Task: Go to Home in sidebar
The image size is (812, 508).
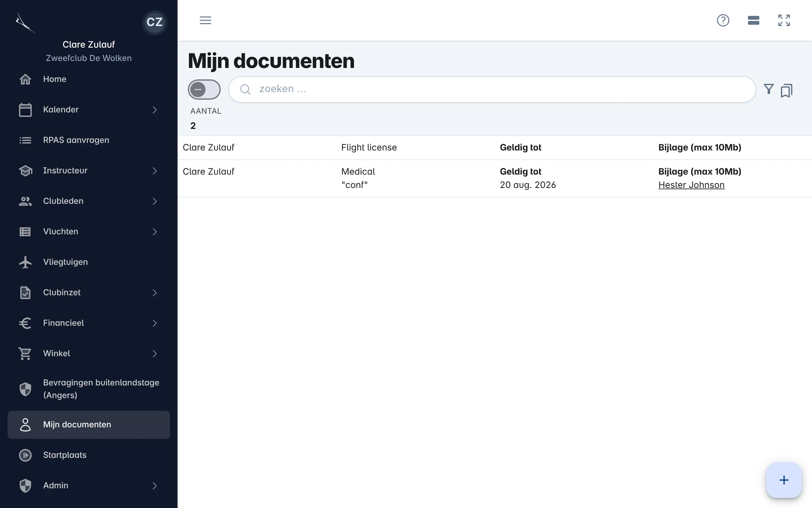Action: pyautogui.click(x=88, y=79)
